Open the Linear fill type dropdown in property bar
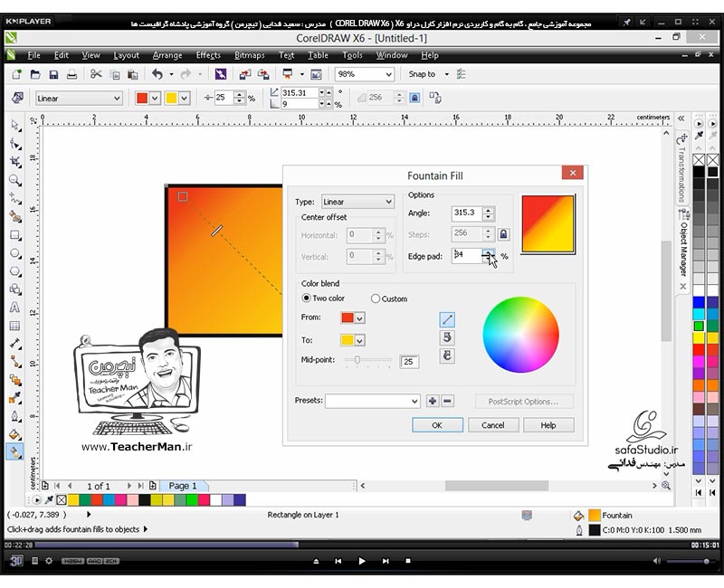The image size is (724, 588). pyautogui.click(x=117, y=99)
